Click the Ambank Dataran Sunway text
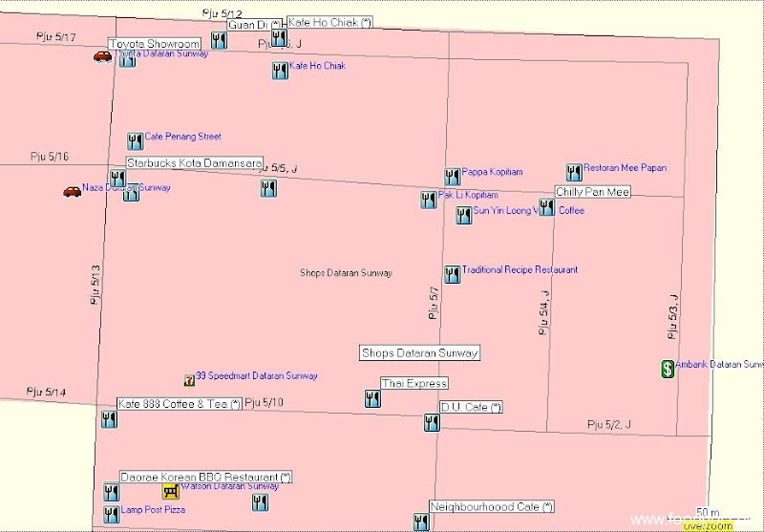Image resolution: width=764 pixels, height=532 pixels. click(x=719, y=365)
